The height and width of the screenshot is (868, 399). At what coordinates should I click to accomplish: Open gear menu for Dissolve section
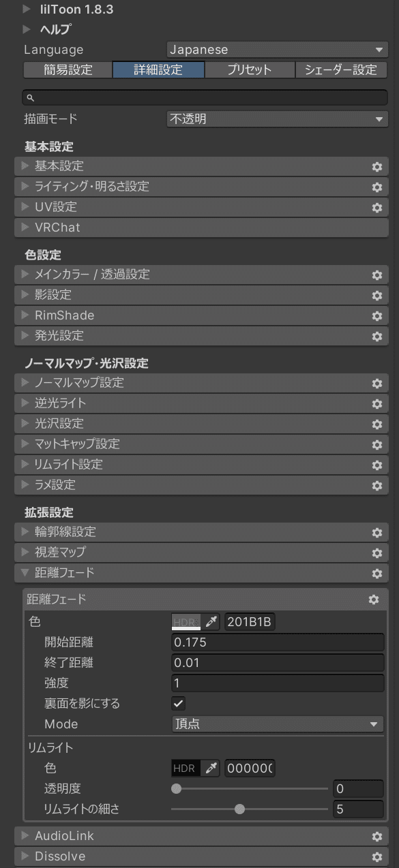click(376, 856)
